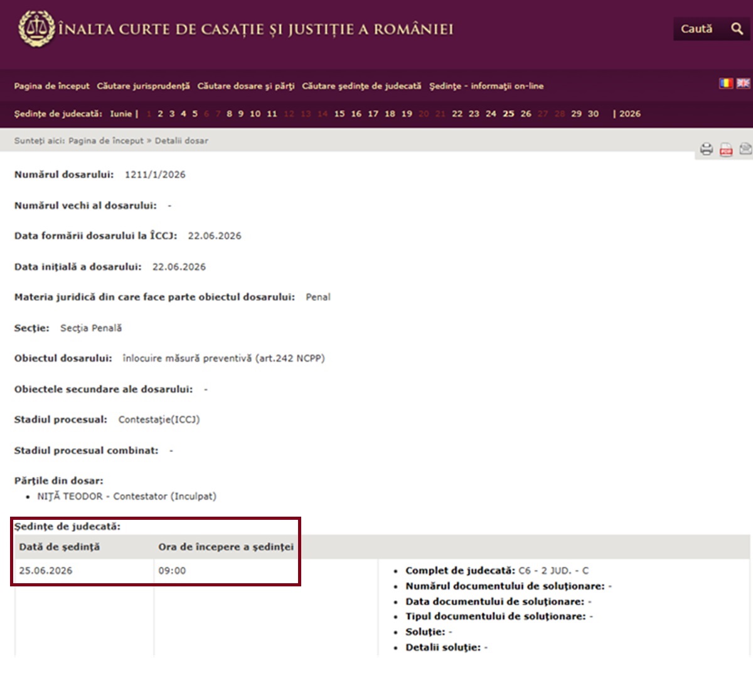Select day 3 in session calendar

coord(172,114)
